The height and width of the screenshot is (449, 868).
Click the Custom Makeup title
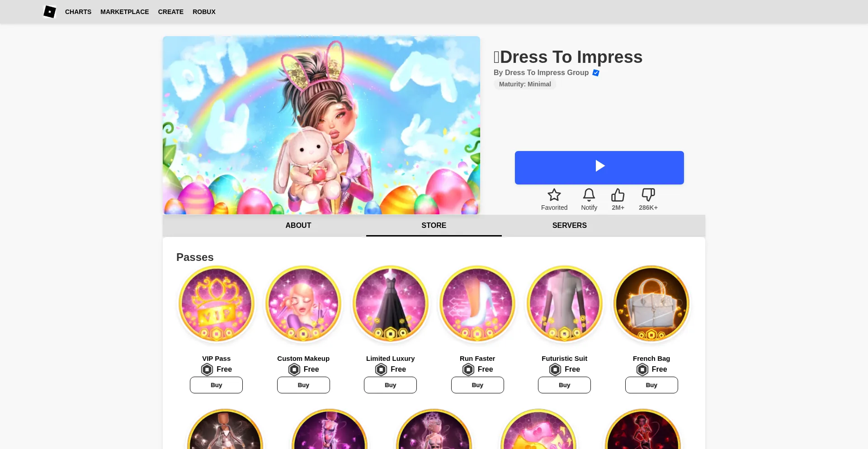(303, 359)
